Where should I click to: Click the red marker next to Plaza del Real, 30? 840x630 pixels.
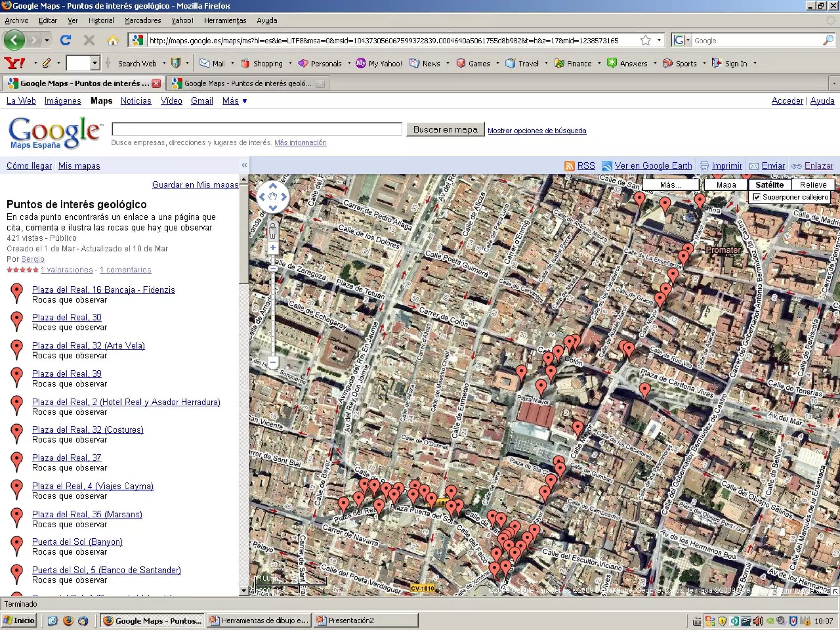coord(16,322)
